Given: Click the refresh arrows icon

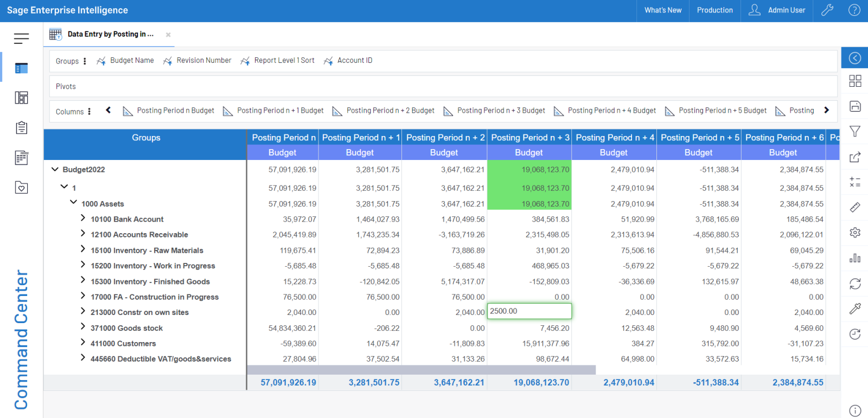Looking at the screenshot, I should coord(855,284).
